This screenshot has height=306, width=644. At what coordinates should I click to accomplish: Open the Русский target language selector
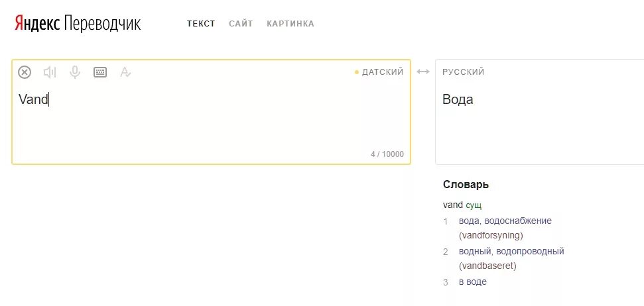click(x=464, y=72)
